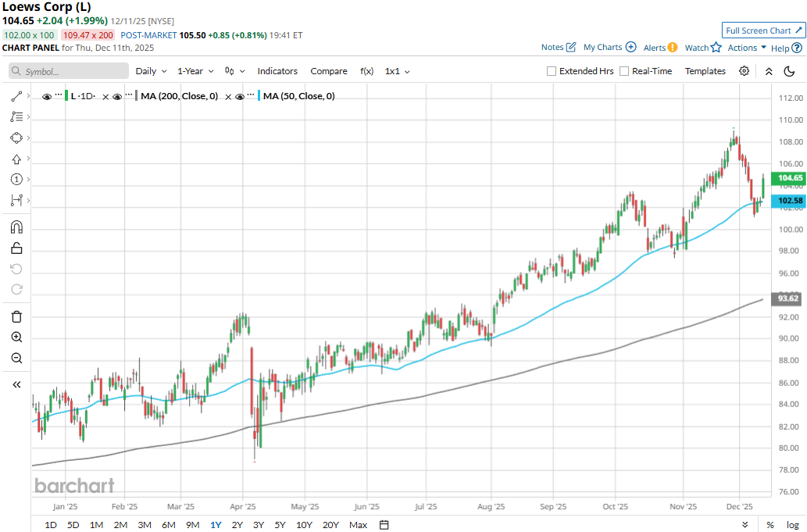
Task: Zoom out using the magnifier minus icon
Action: coord(16,358)
